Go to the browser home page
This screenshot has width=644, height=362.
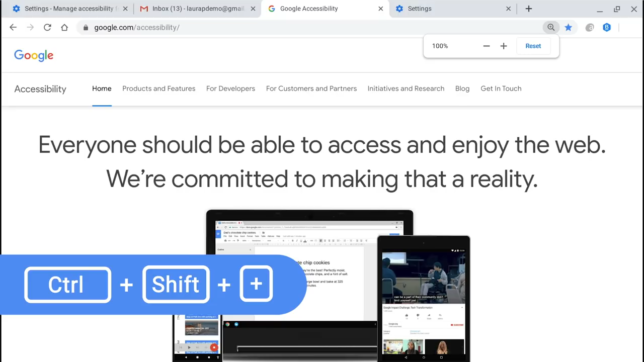click(64, 27)
